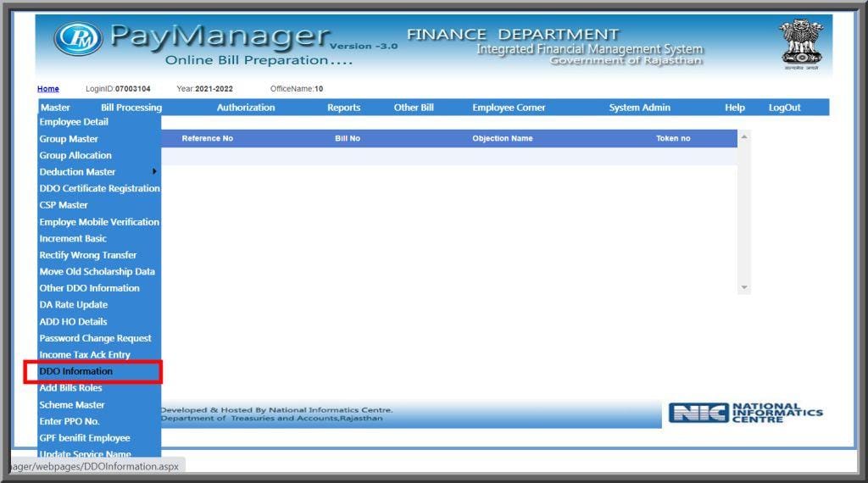Open the System Admin menu
Viewport: 868px width, 483px height.
click(639, 108)
